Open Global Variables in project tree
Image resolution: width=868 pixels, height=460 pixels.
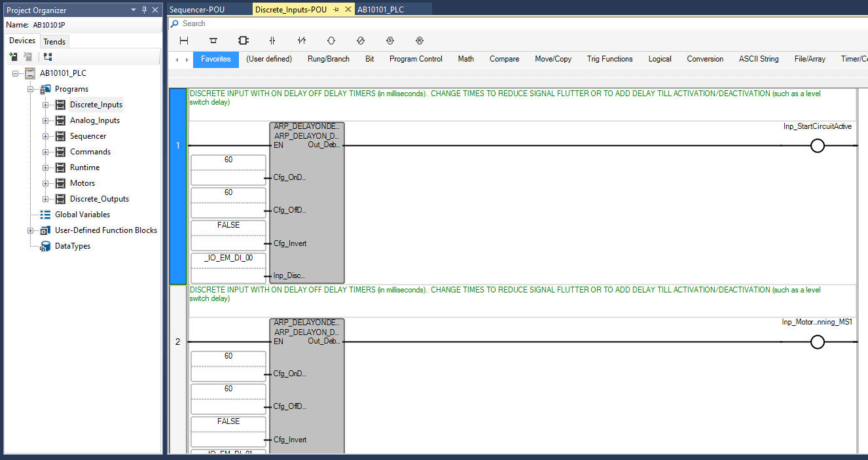[82, 215]
